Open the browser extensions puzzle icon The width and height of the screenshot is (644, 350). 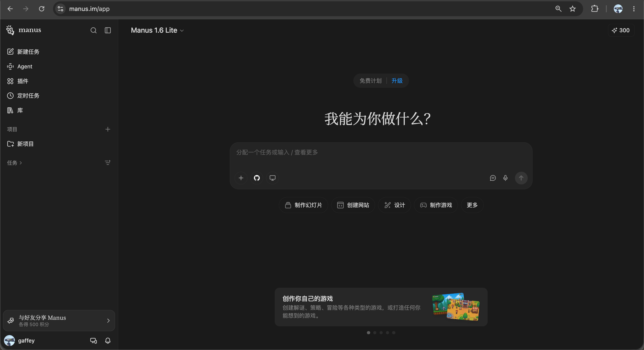tap(595, 9)
